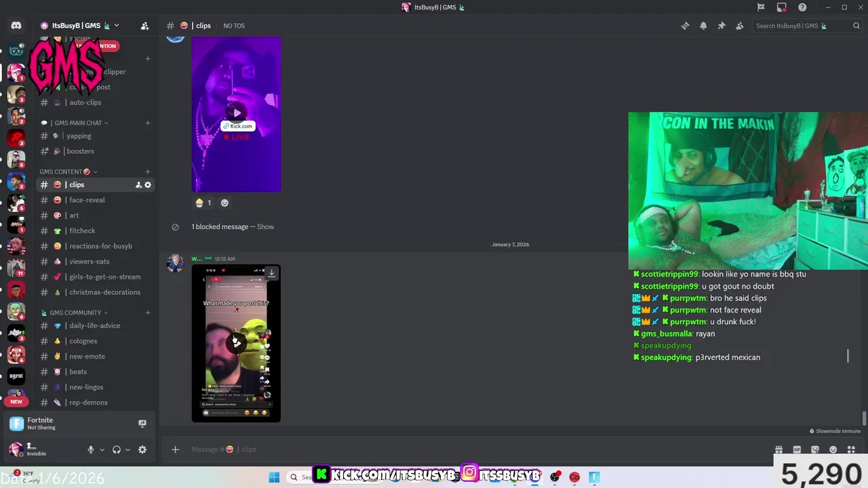Create channel in GMS COMMUNITY category
868x488 pixels.
pyautogui.click(x=147, y=312)
